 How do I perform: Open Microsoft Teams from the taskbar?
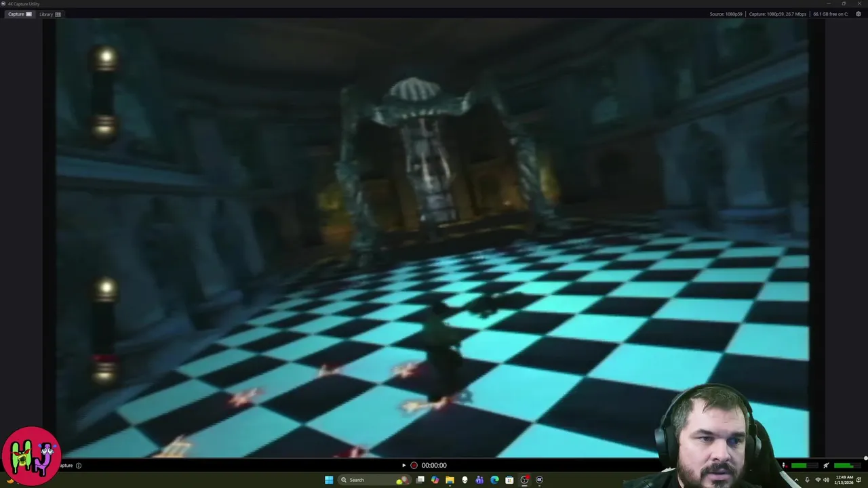pyautogui.click(x=479, y=480)
